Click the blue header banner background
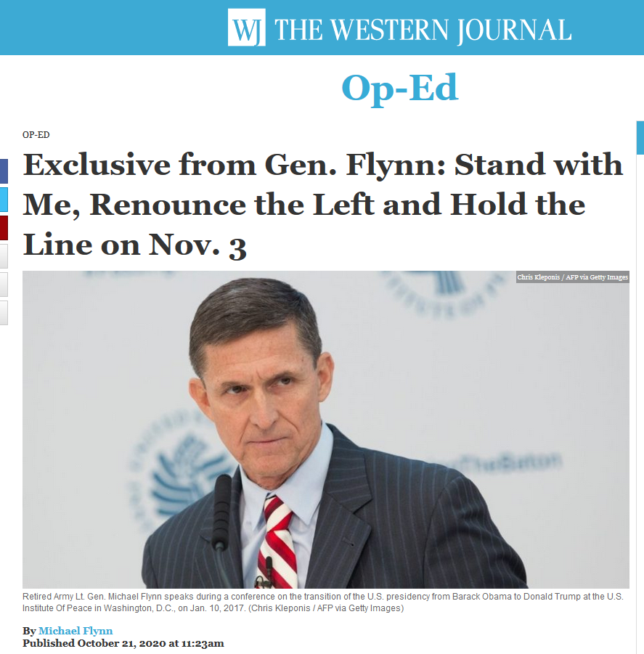The height and width of the screenshot is (654, 644). click(113, 27)
